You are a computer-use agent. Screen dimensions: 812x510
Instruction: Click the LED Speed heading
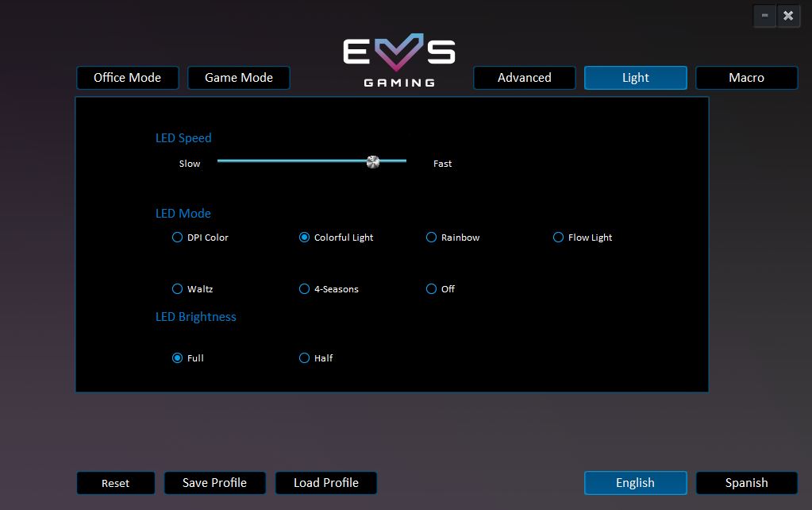point(183,138)
